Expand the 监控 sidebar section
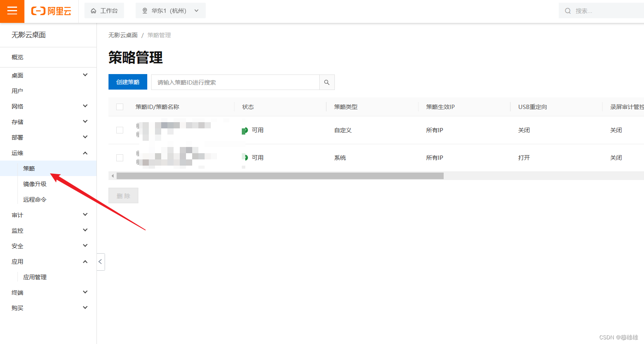The width and height of the screenshot is (644, 344). coord(85,230)
